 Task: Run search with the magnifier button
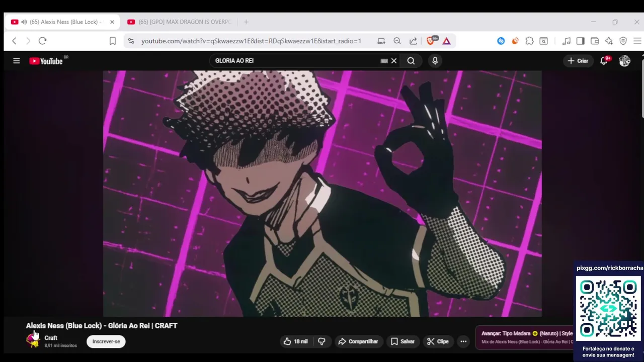pos(411,61)
